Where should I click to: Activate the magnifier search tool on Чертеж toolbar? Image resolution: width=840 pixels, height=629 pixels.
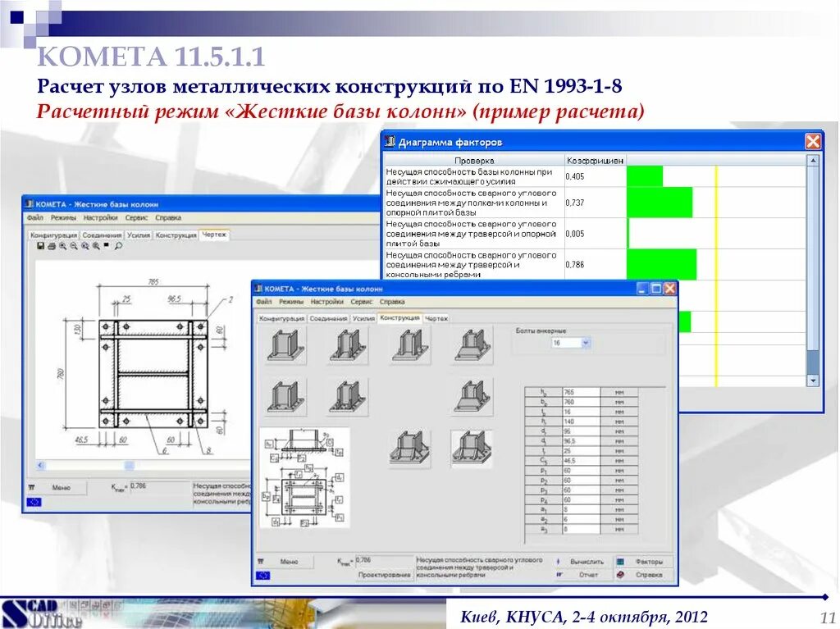coord(118,246)
